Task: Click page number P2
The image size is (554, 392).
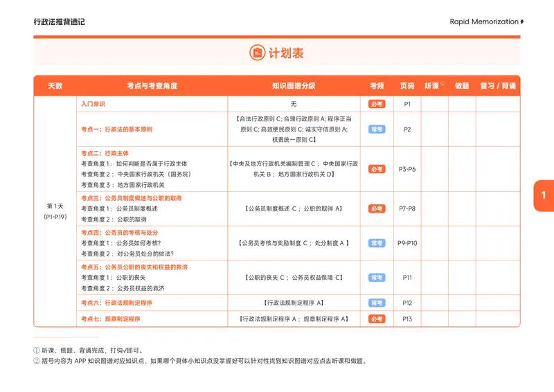Action: pyautogui.click(x=407, y=130)
